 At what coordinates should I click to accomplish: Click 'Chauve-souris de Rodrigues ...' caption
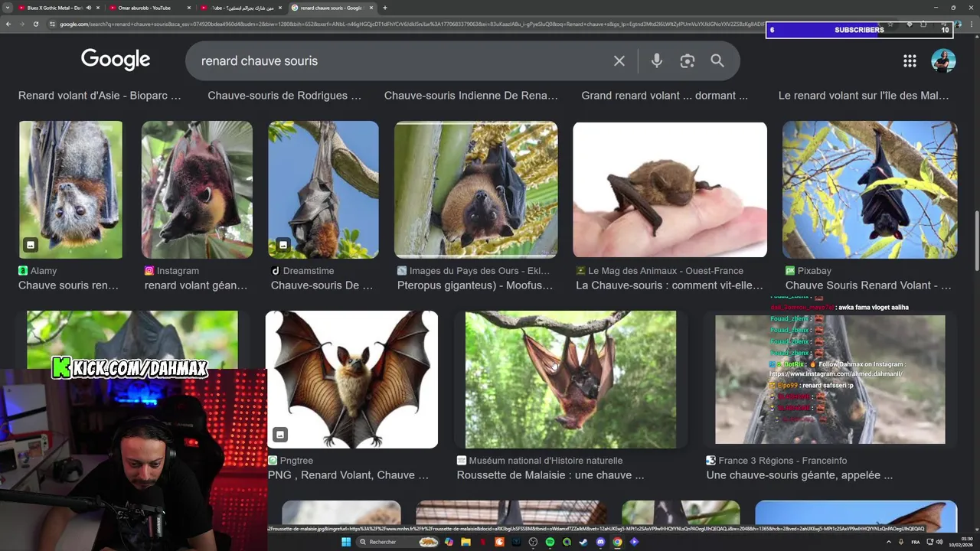coord(284,96)
